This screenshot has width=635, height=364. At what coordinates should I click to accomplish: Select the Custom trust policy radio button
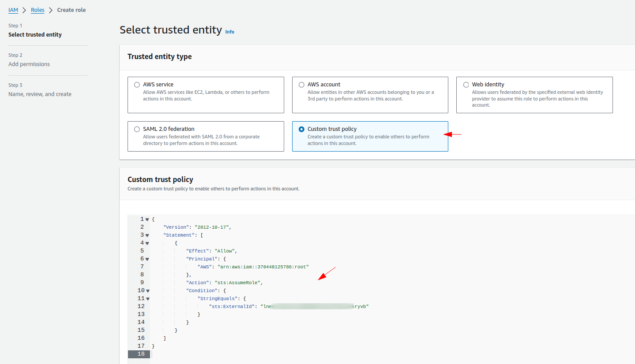click(x=301, y=129)
